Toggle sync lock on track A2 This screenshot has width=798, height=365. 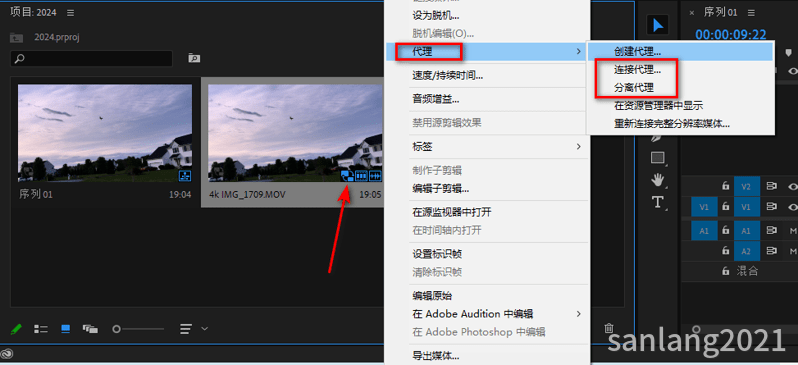tap(772, 251)
